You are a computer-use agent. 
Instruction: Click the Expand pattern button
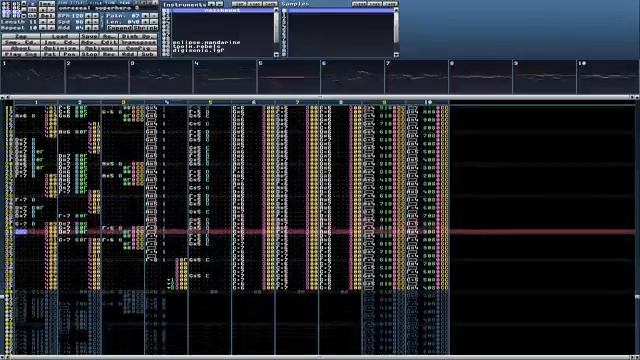tap(120, 28)
